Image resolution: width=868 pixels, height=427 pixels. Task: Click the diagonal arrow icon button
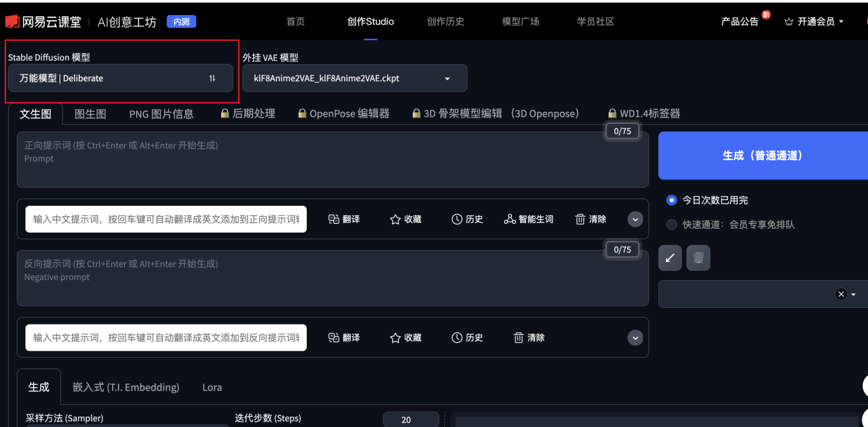[670, 258]
